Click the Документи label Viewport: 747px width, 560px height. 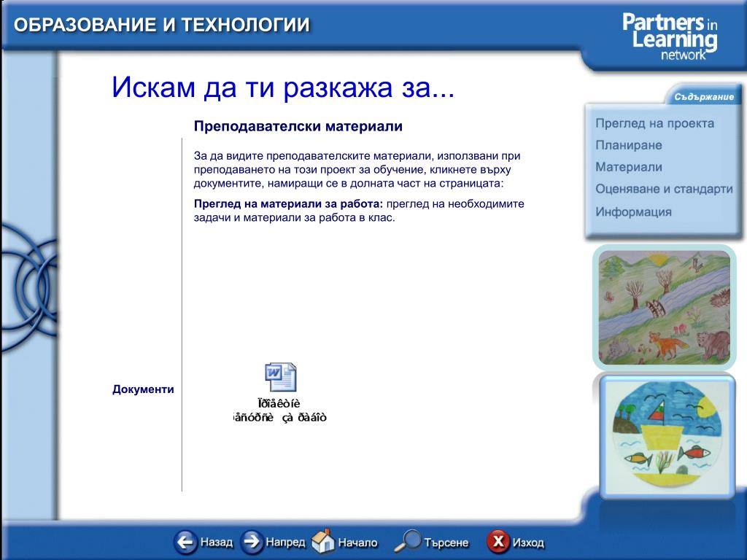(143, 389)
